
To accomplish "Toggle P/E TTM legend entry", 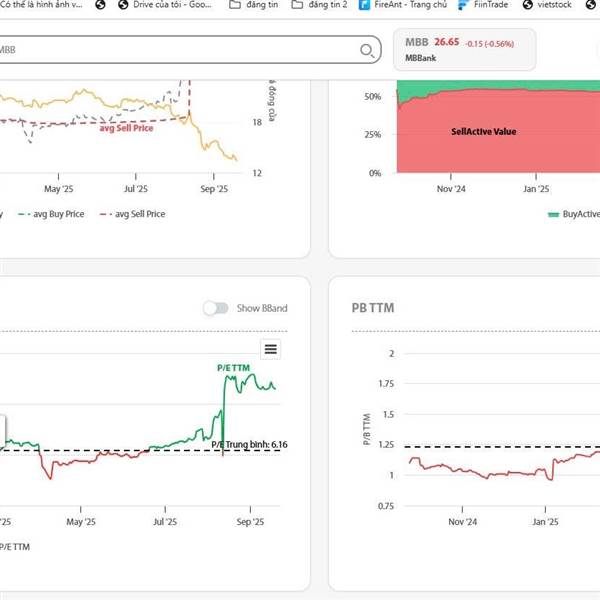I will pos(15,547).
